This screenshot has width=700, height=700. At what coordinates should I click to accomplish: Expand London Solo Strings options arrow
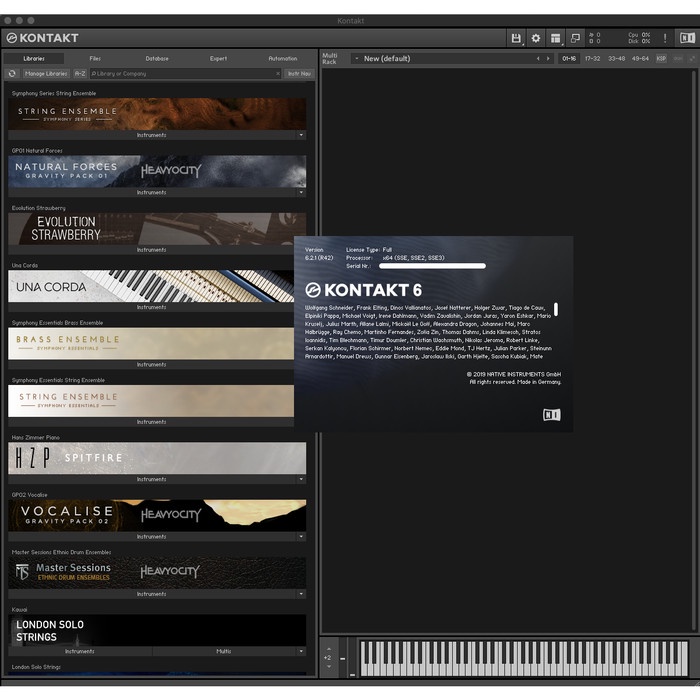pos(301,651)
